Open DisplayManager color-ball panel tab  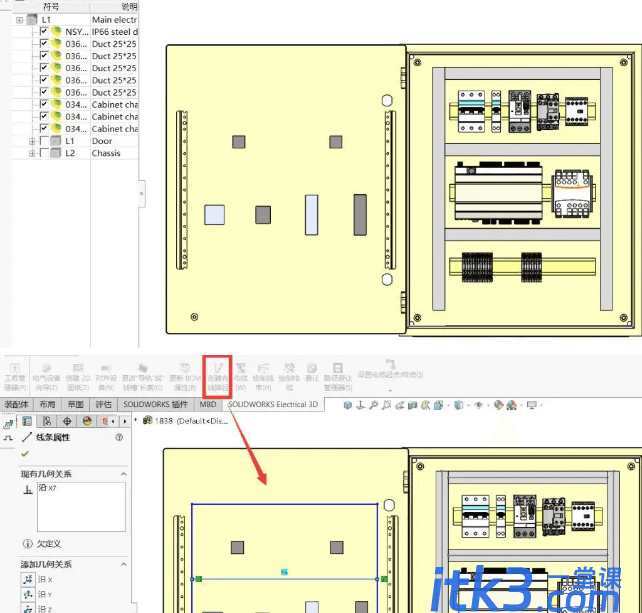pos(87,421)
